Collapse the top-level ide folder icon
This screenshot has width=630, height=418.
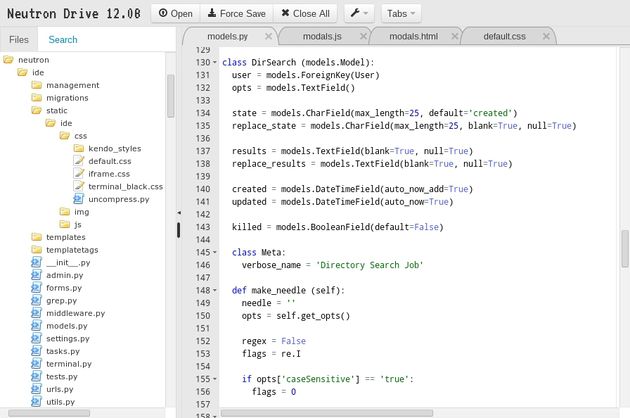(x=22, y=72)
